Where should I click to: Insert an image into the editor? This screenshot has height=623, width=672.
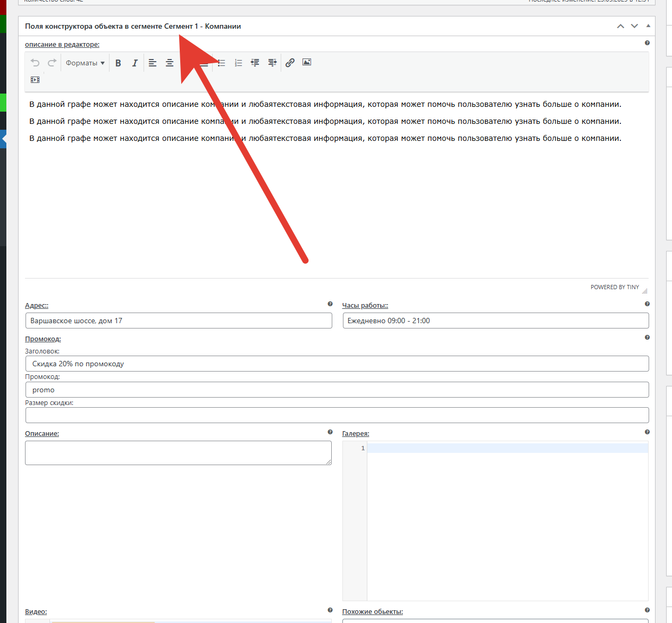click(x=307, y=62)
